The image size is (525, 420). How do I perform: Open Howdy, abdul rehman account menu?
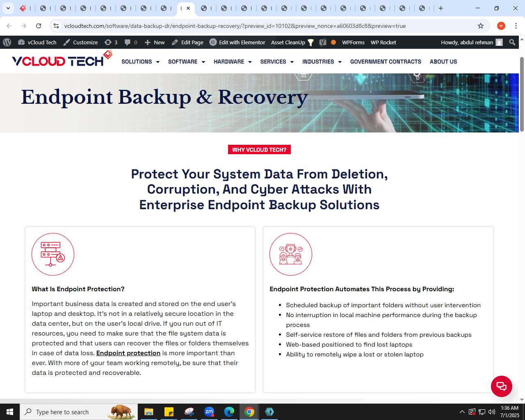coord(472,42)
